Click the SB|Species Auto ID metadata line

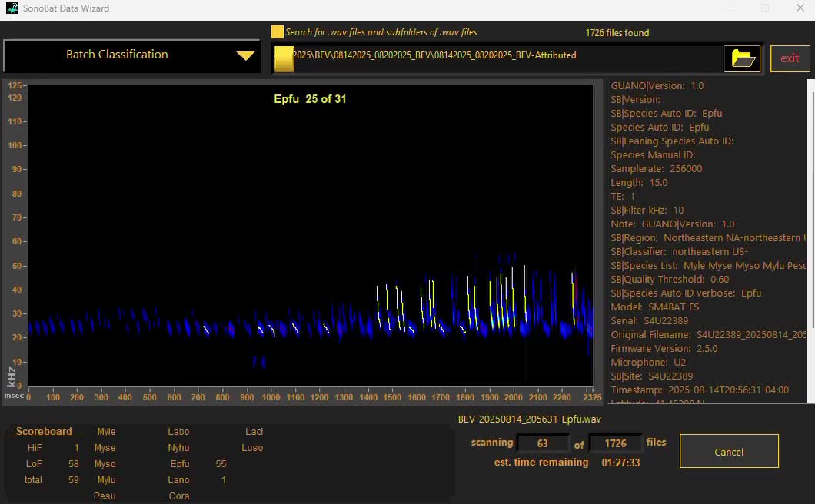click(666, 114)
